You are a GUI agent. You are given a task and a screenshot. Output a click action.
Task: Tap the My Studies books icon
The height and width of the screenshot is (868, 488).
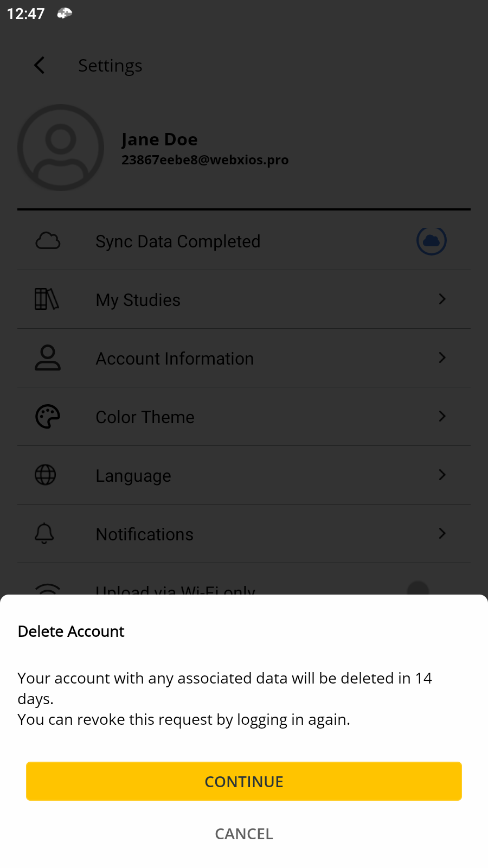47,299
